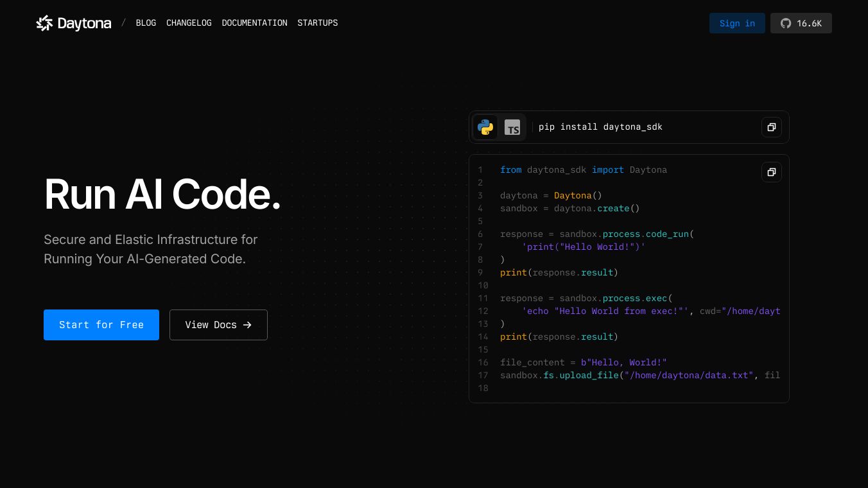Click the sandbox.fs.upload_file code line
This screenshot has width=868, height=488.
point(640,376)
